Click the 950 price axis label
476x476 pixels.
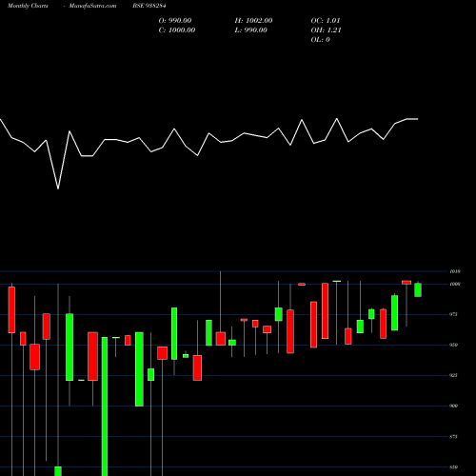point(454,345)
